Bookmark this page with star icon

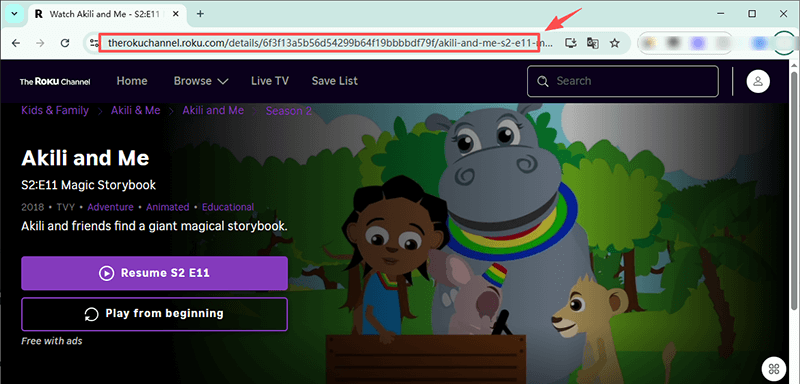(615, 43)
